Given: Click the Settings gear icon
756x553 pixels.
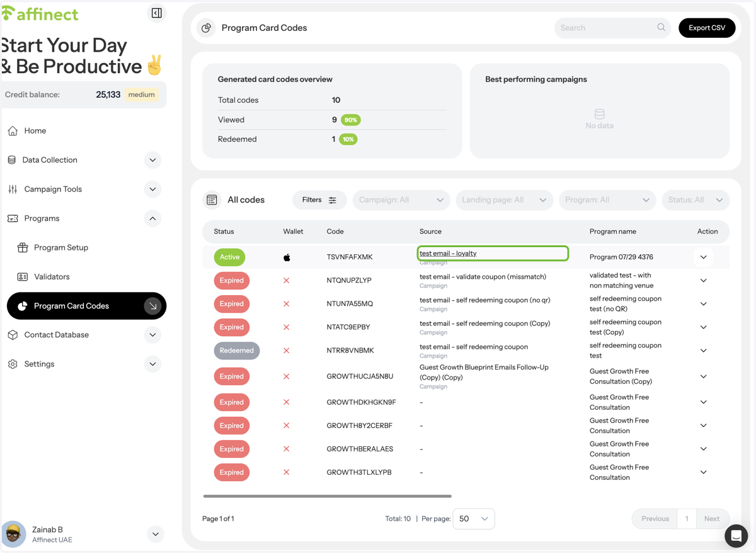Looking at the screenshot, I should point(13,364).
